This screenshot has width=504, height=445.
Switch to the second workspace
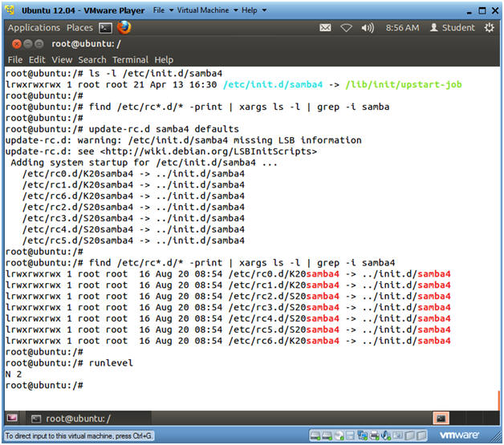(x=457, y=419)
